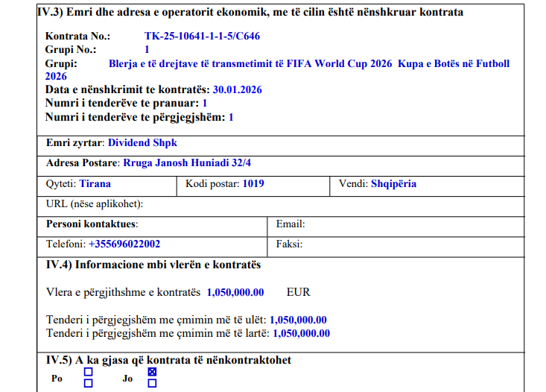This screenshot has height=392, width=546.
Task: Click contract number TK-25-10641-1-1-5/C646
Action: pos(202,36)
